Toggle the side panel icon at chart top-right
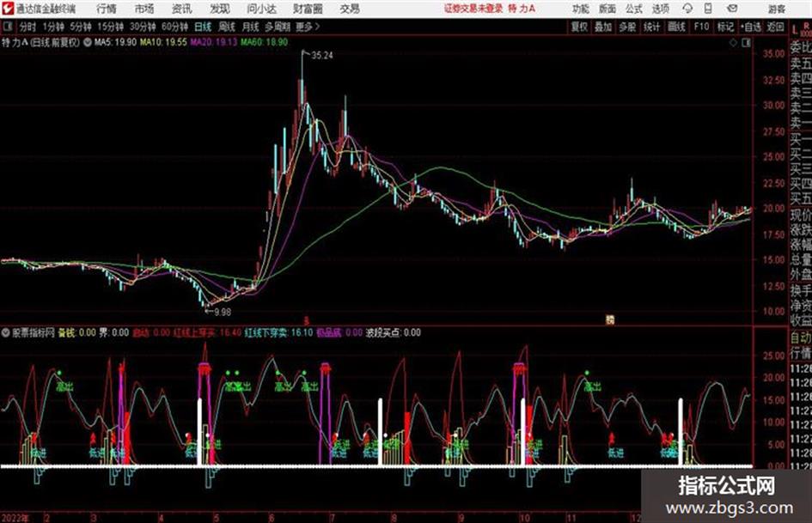Image resolution: width=812 pixels, height=523 pixels. (x=746, y=43)
